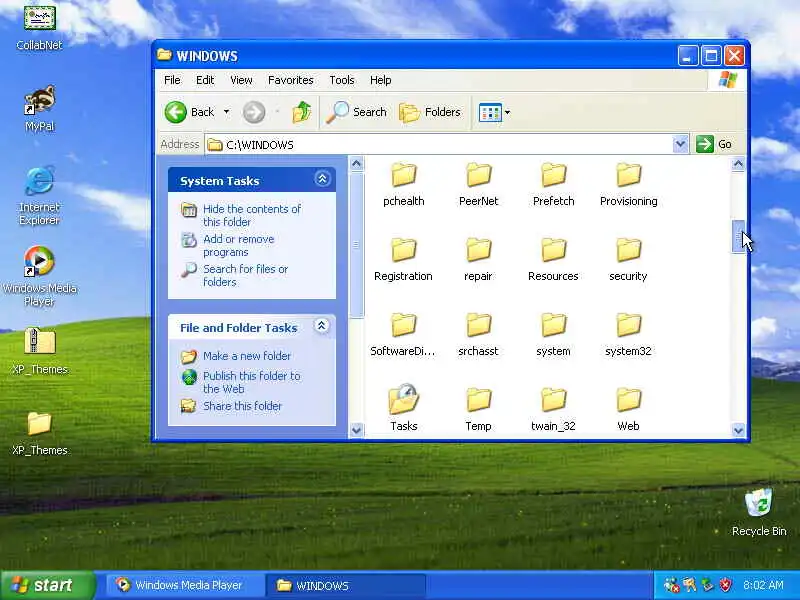Select the Registration folder

pyautogui.click(x=404, y=259)
